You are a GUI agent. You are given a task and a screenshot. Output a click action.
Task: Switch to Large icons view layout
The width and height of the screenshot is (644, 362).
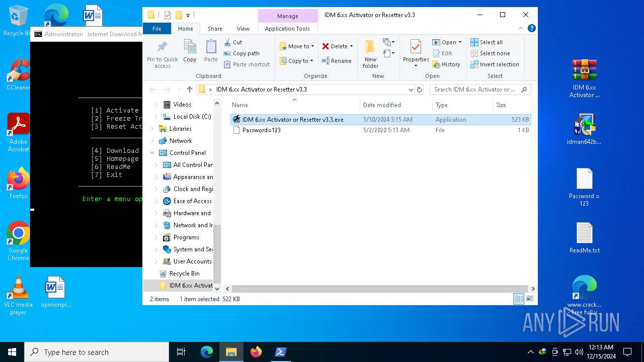tap(529, 299)
